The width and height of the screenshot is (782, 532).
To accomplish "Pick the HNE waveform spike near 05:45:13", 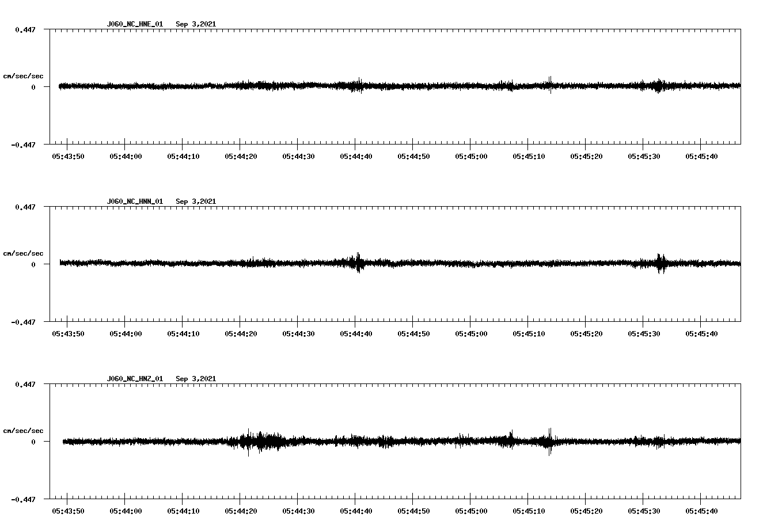I will coord(550,85).
